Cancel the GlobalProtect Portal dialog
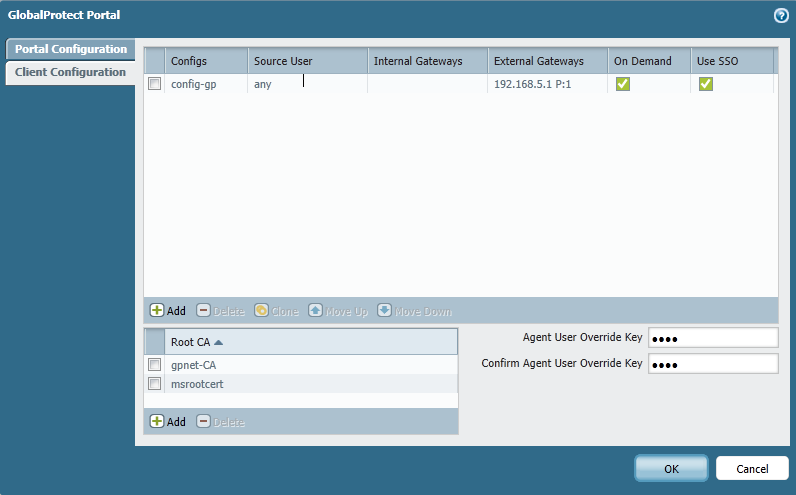 752,468
